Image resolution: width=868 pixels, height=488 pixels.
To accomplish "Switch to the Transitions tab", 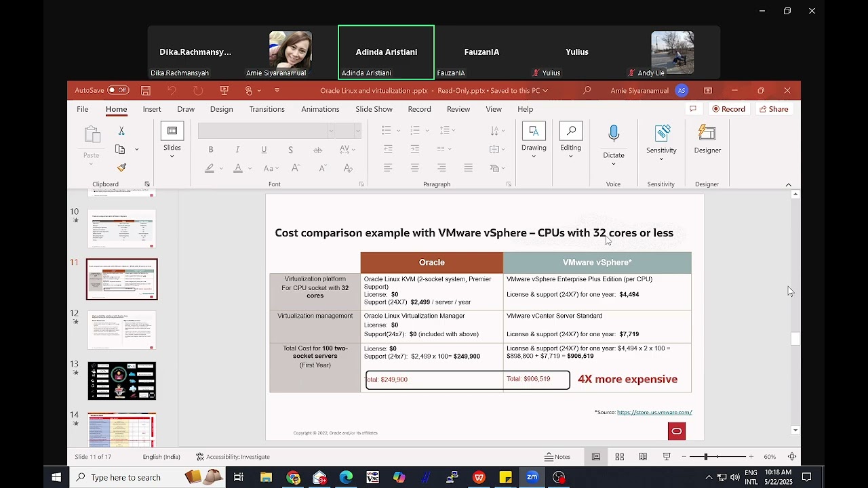I will point(267,109).
